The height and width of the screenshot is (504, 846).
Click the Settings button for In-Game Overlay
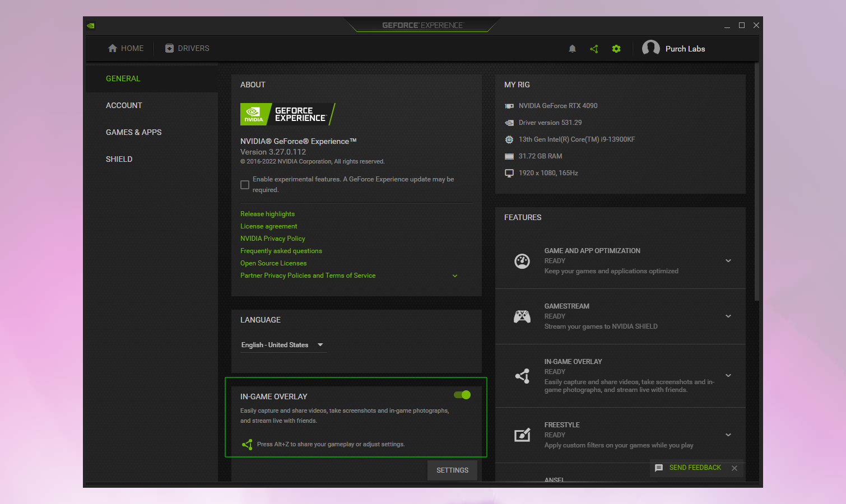(x=452, y=470)
